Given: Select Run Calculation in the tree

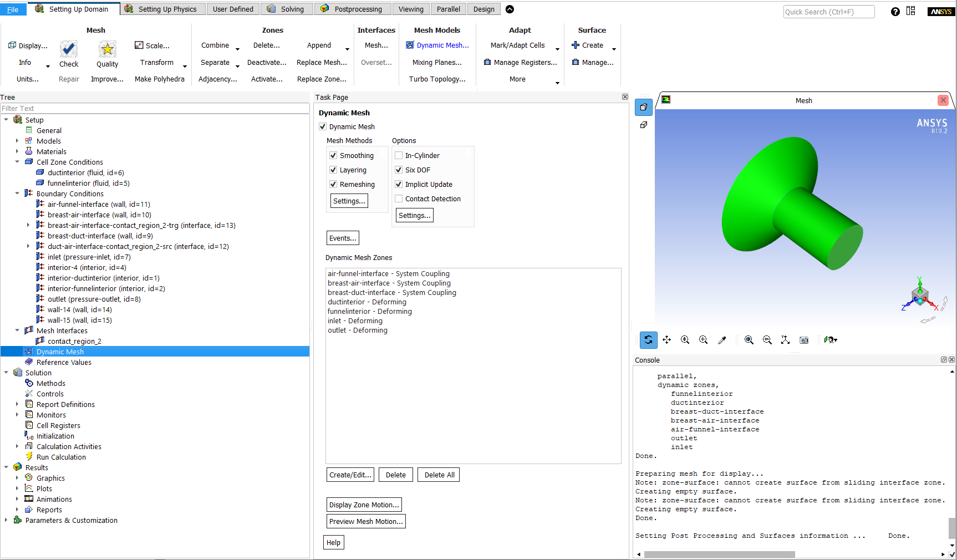Looking at the screenshot, I should [61, 457].
